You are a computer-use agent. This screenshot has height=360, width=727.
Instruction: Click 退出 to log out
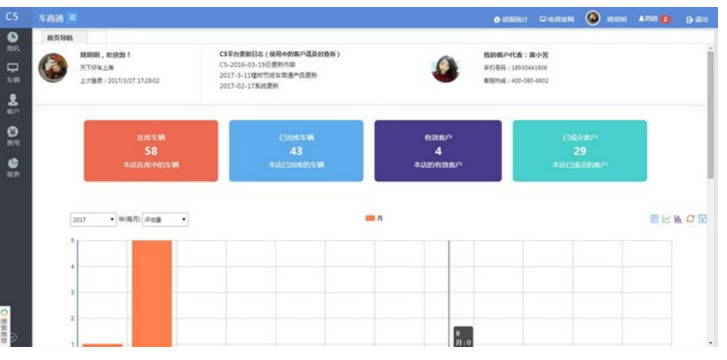click(697, 20)
